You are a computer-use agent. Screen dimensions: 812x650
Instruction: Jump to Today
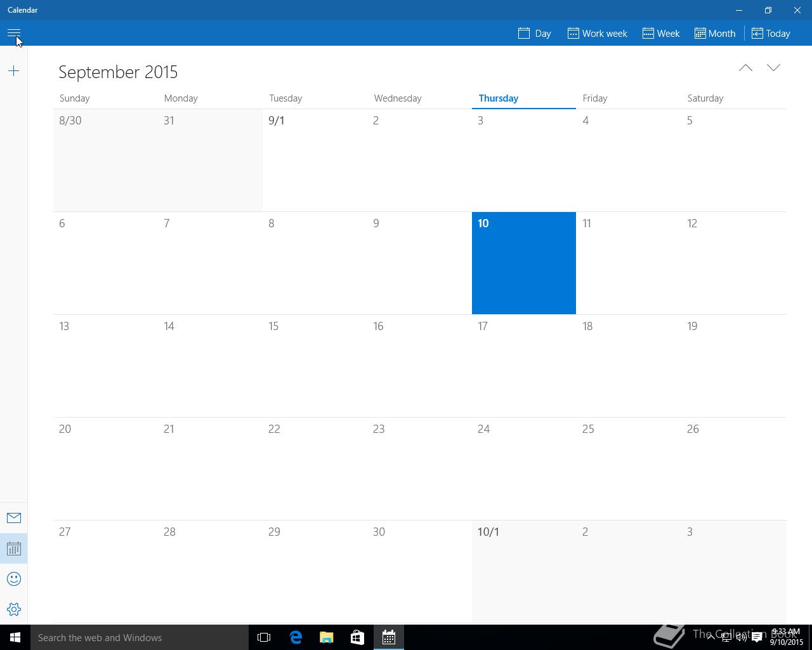point(771,33)
